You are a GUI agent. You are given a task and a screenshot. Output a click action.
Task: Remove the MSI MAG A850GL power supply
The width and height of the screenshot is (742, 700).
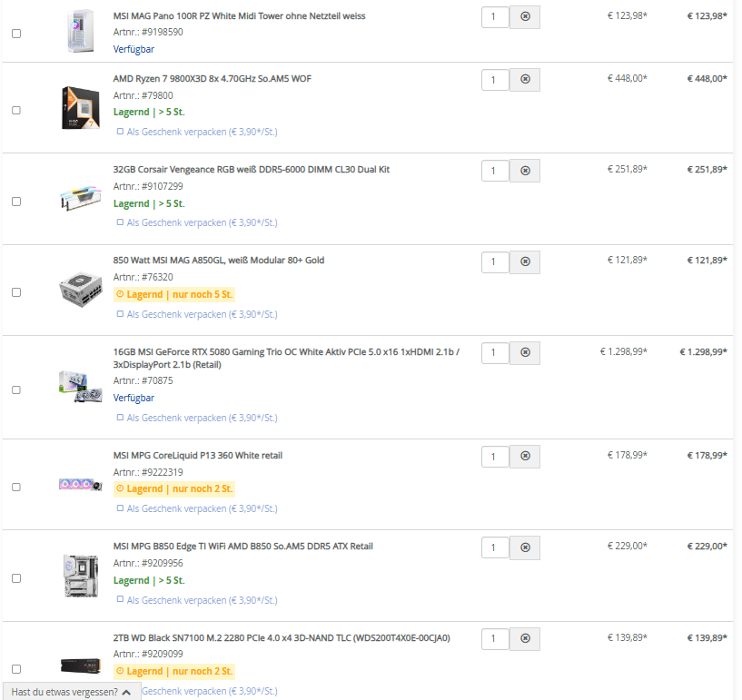coord(525,261)
